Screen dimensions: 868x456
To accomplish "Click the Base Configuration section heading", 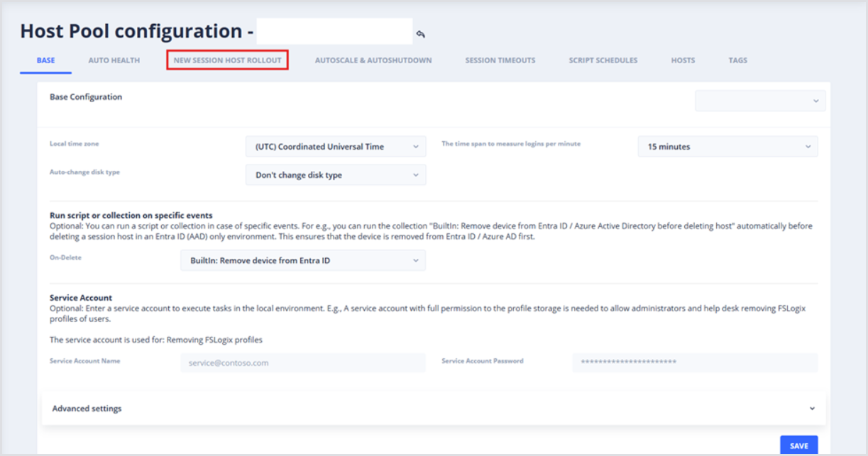I will [x=86, y=97].
